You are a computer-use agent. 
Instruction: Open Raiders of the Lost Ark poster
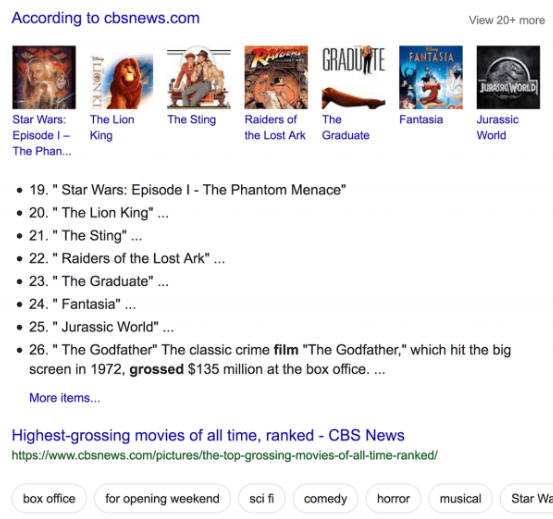276,77
